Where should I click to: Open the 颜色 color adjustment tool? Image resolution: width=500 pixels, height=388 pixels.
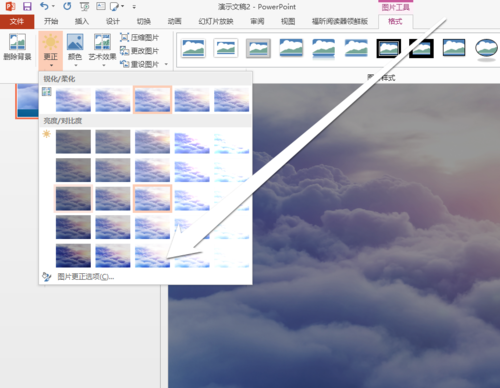[75, 49]
